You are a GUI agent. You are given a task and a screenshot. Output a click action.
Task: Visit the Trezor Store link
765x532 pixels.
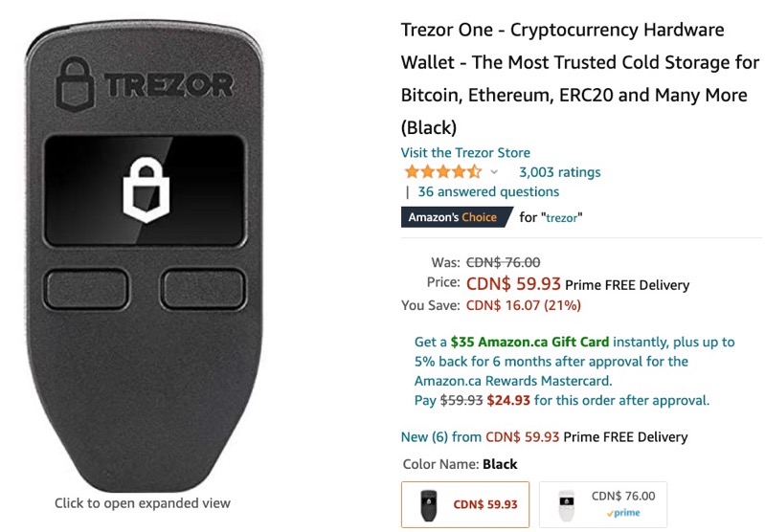pyautogui.click(x=465, y=152)
